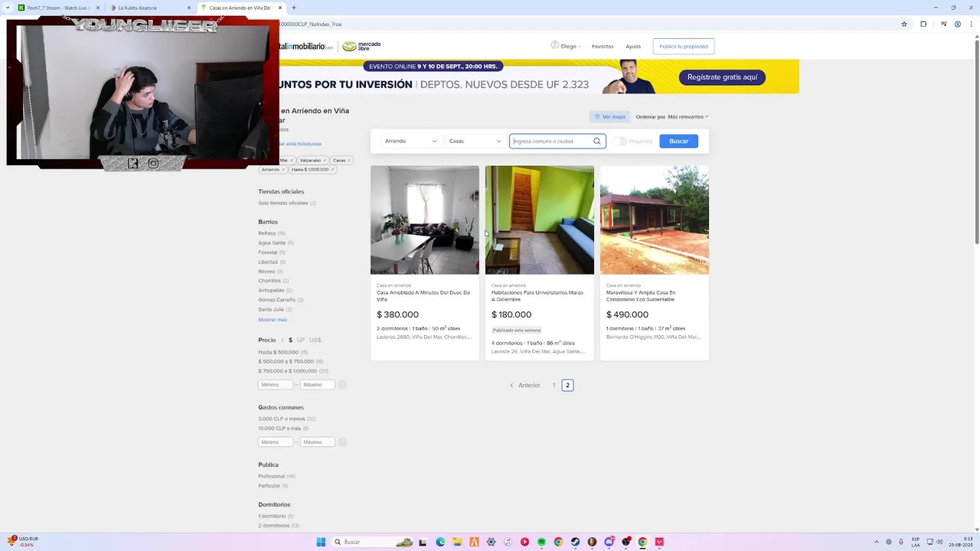This screenshot has height=551, width=980.
Task: Filter price Hasta $ 500.000
Action: [283, 352]
